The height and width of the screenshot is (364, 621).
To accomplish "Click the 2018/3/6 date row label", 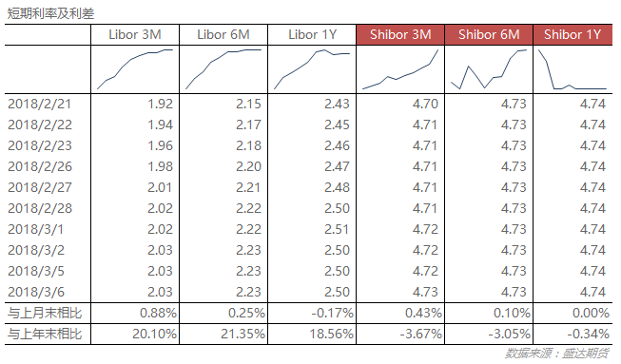I will (36, 293).
